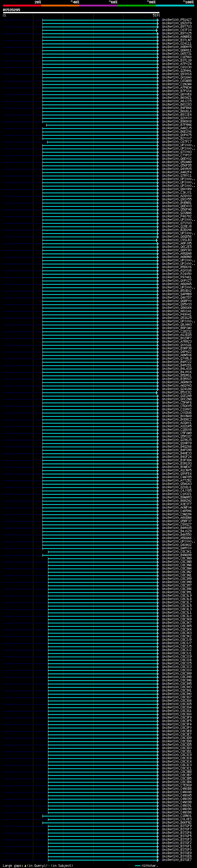Image resolution: width=197 pixels, height=868 pixels.
Task: Select hit UniRef100_A4R2F4
Action: 176,172
